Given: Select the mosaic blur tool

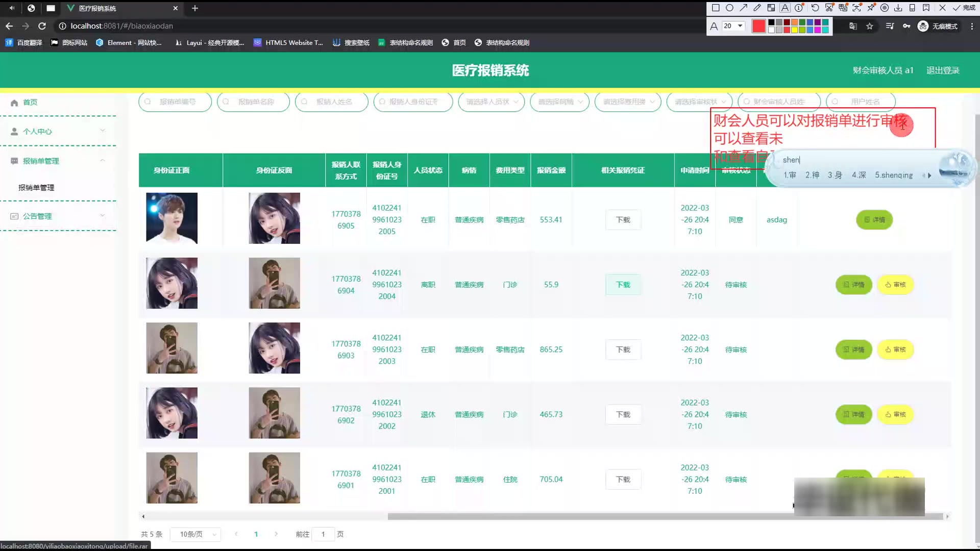Looking at the screenshot, I should point(771,8).
